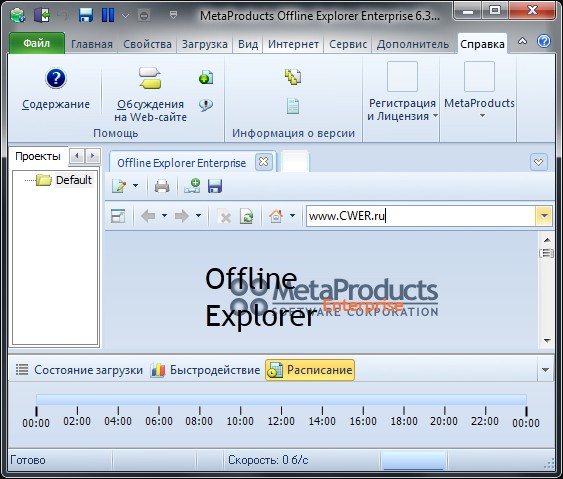
Task: Open the Home button dropdown arrow
Action: coord(292,215)
